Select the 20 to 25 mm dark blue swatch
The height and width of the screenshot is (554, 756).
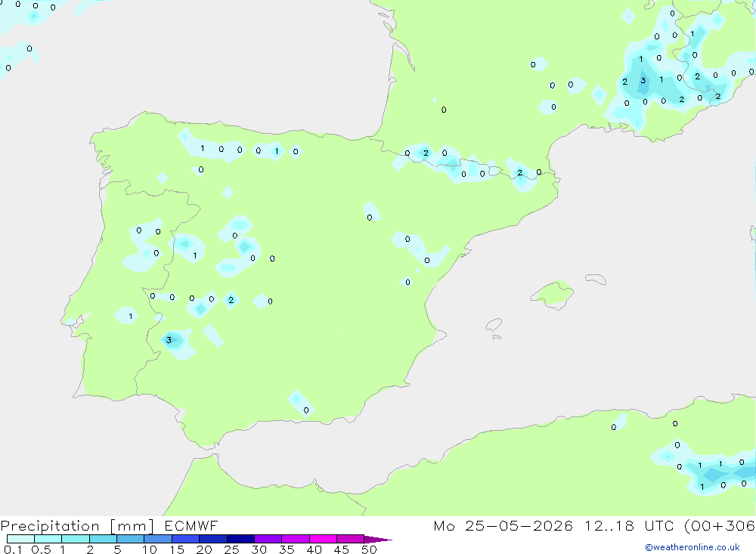click(213, 539)
